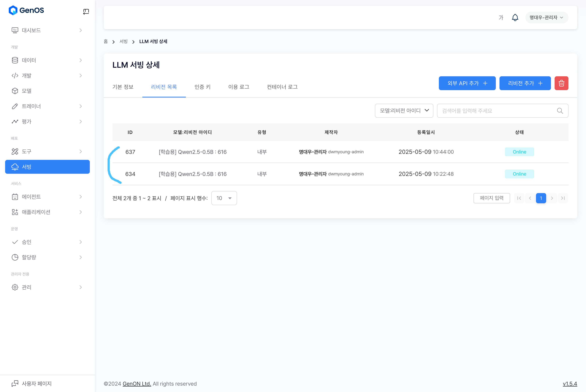The height and width of the screenshot is (392, 586).
Task: Click the 외부 API 추가 button
Action: (467, 83)
